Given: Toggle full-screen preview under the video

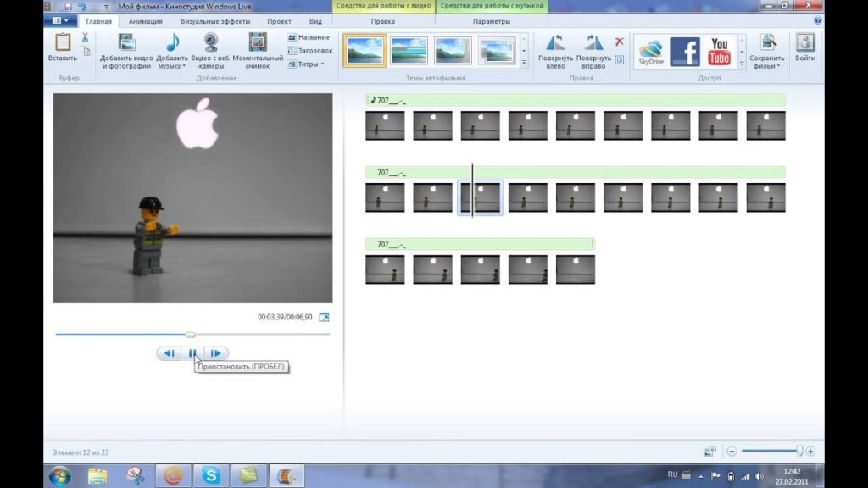Looking at the screenshot, I should pyautogui.click(x=324, y=317).
